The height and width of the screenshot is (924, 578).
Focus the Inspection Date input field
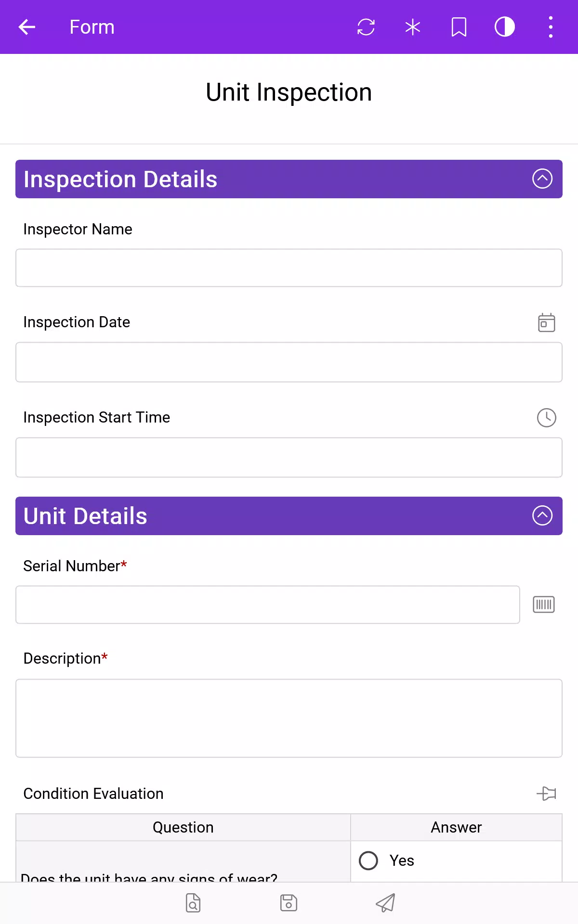(x=289, y=362)
